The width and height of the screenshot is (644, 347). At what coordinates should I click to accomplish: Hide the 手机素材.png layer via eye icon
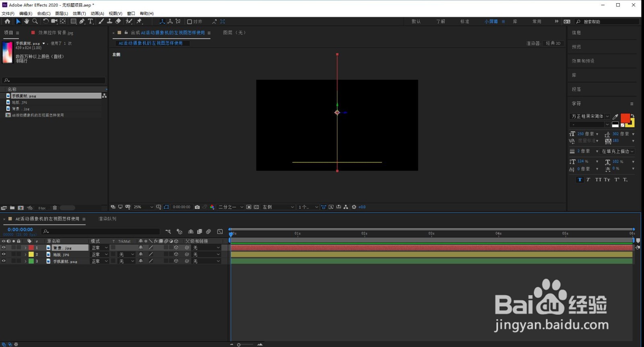(4, 261)
